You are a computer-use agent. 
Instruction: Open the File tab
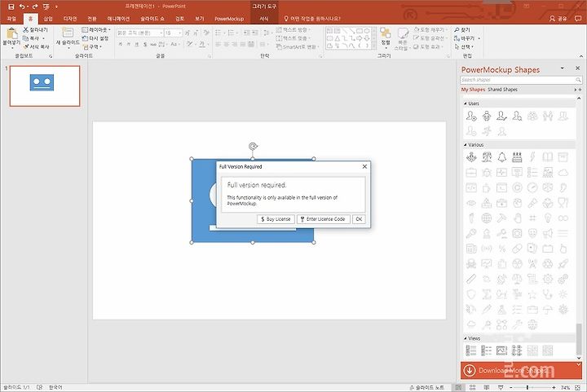click(x=11, y=18)
